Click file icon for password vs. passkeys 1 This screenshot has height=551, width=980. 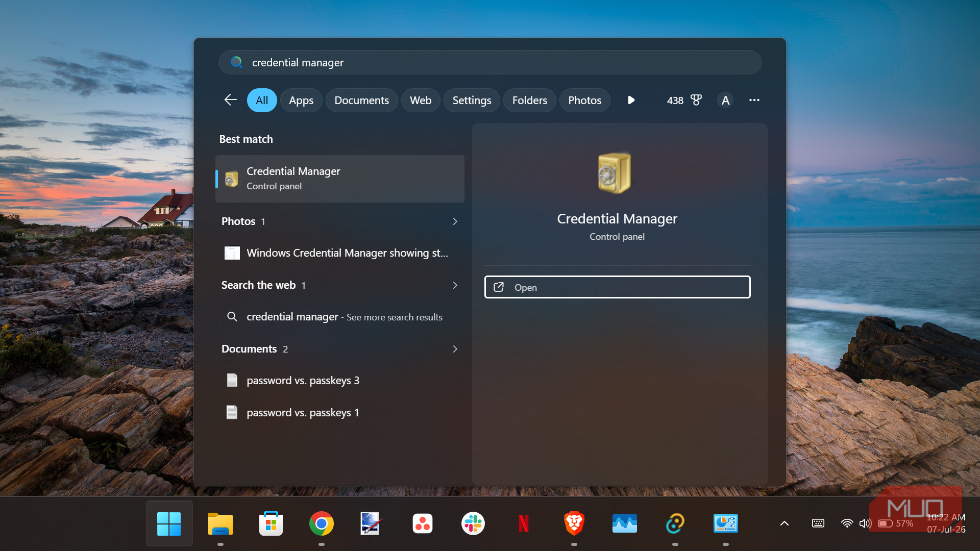pos(232,412)
